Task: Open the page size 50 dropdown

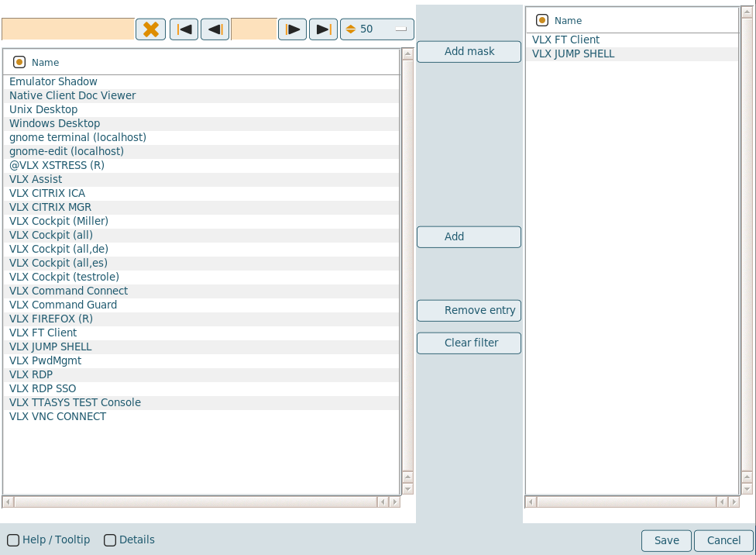Action: click(400, 29)
